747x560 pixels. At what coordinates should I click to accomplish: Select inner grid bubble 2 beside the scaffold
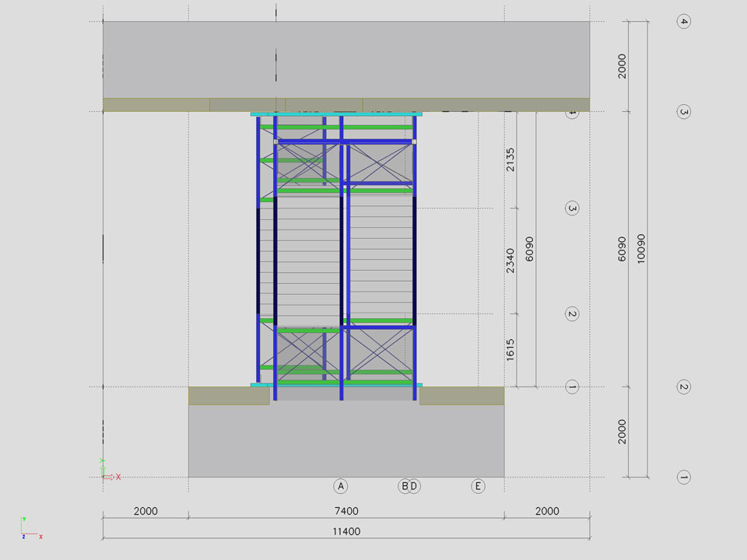coord(572,314)
